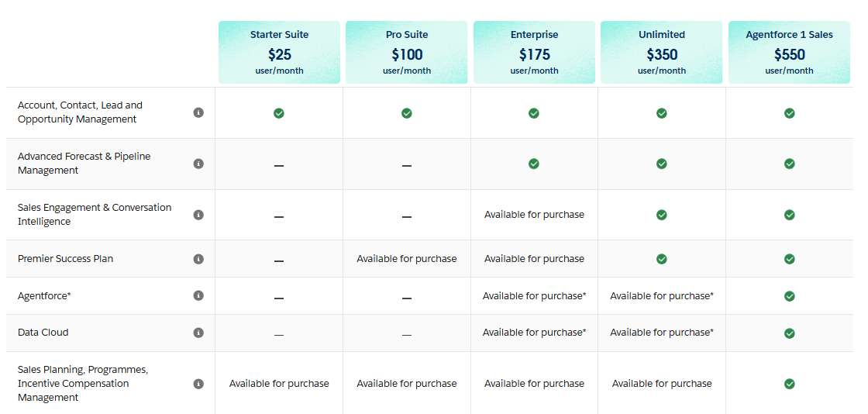Choose the Agentforce 1 Sales $550 header

tap(789, 52)
